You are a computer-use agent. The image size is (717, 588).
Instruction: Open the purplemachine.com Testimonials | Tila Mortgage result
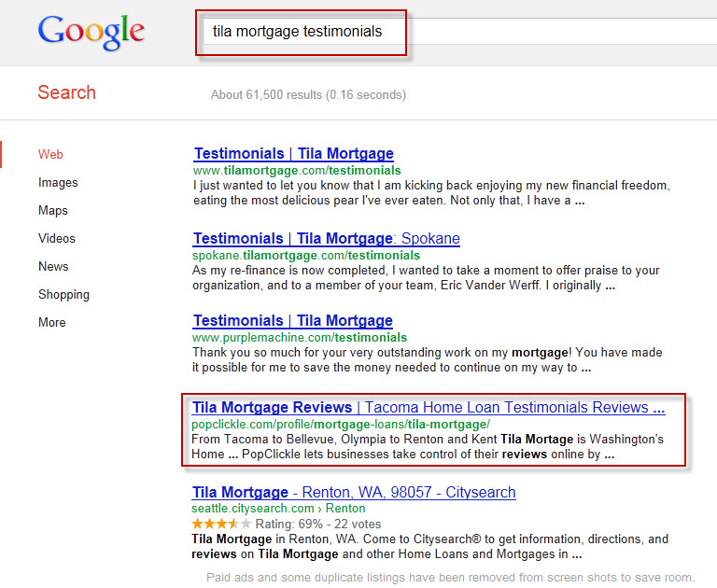click(x=292, y=321)
